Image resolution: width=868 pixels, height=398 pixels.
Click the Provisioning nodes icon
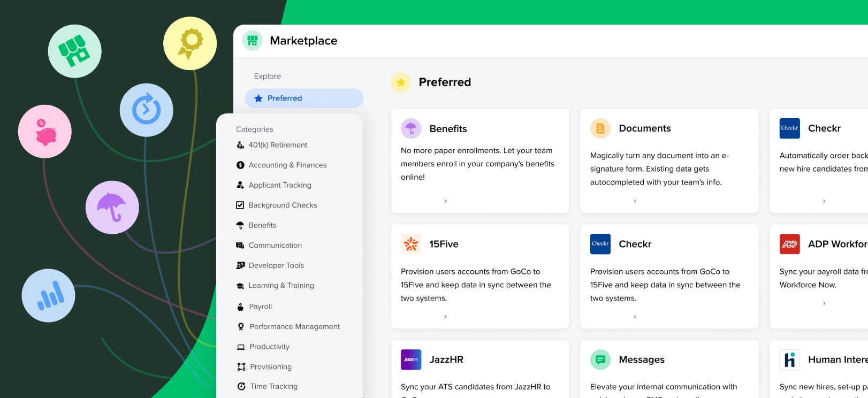241,367
